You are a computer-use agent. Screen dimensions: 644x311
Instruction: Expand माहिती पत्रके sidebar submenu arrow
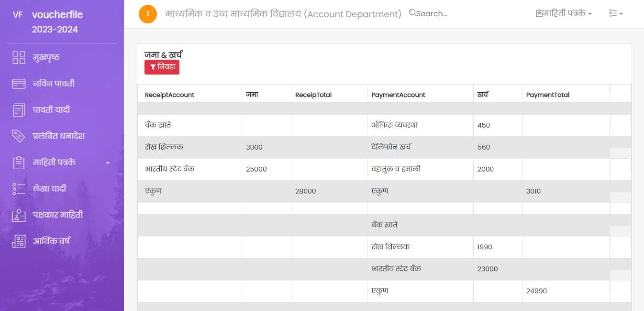pos(108,163)
